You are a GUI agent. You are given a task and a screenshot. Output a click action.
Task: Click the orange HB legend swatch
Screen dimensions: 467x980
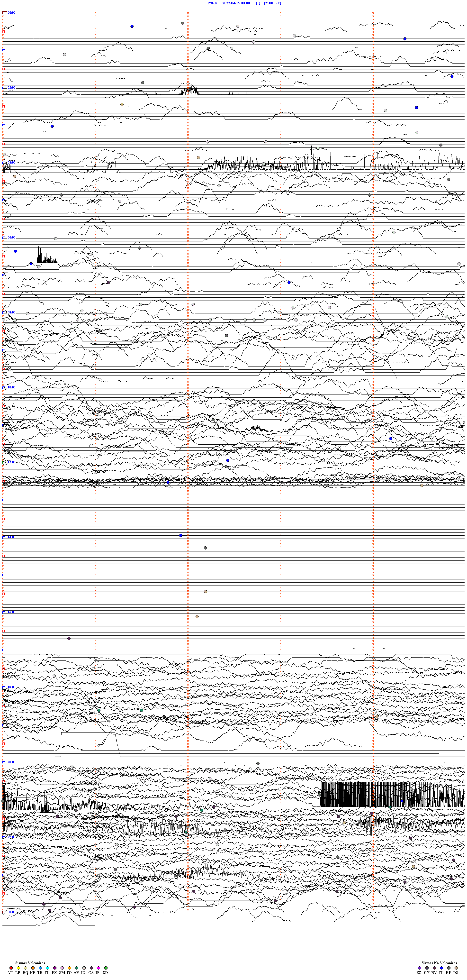point(33,968)
